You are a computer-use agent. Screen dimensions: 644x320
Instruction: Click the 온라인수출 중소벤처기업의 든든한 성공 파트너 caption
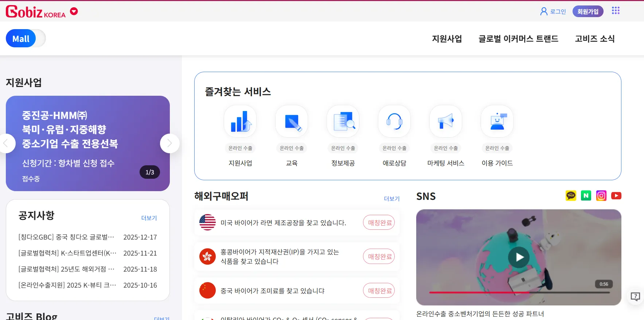tap(480, 313)
